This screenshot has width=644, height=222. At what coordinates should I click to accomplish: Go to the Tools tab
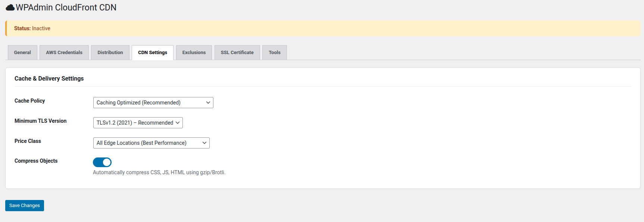[275, 53]
